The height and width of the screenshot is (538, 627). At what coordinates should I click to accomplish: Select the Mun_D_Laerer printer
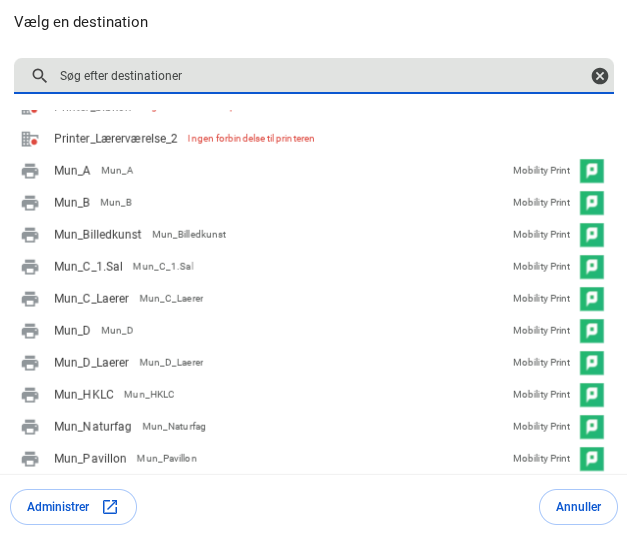(91, 363)
